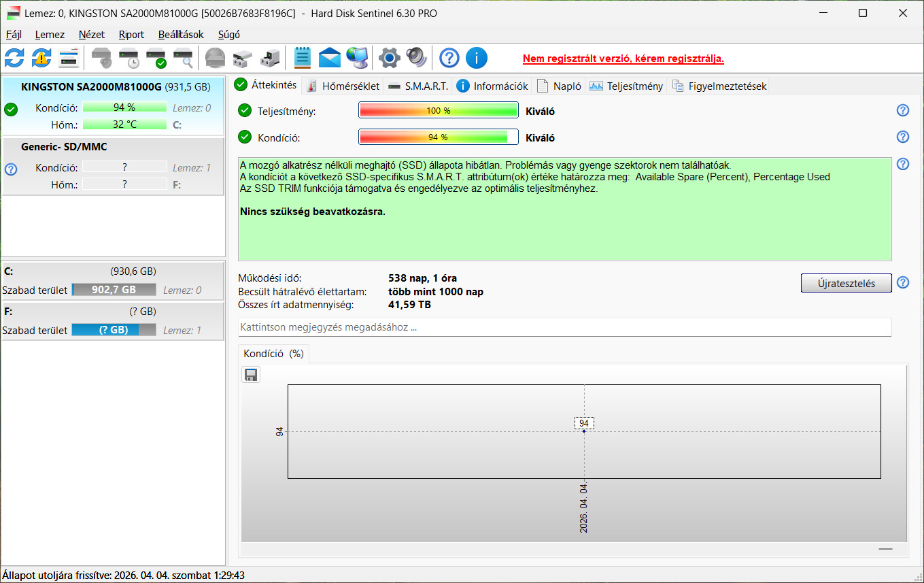Click the sidebar 32 °C temperature bar
924x583 pixels.
point(124,124)
